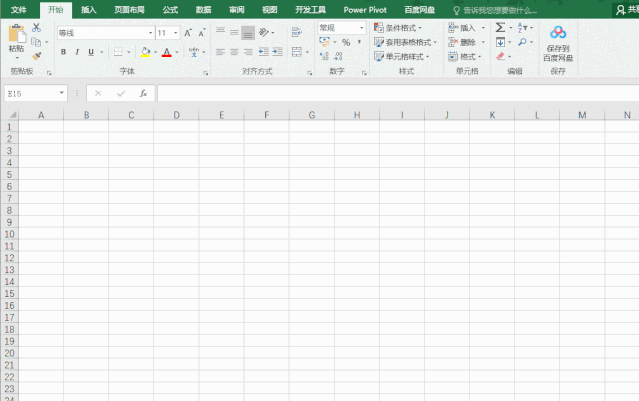The width and height of the screenshot is (639, 401).
Task: Open text orientation tool
Action: click(x=264, y=32)
